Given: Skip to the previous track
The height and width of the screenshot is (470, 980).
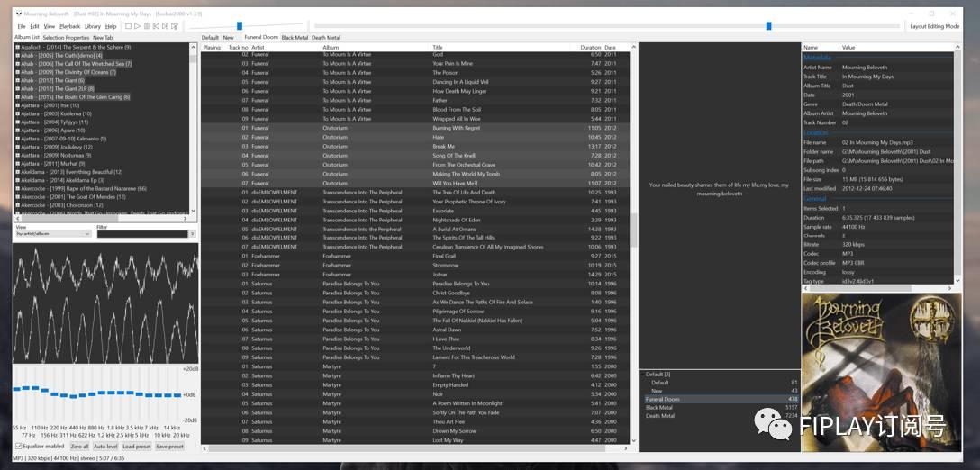Looking at the screenshot, I should [x=156, y=26].
